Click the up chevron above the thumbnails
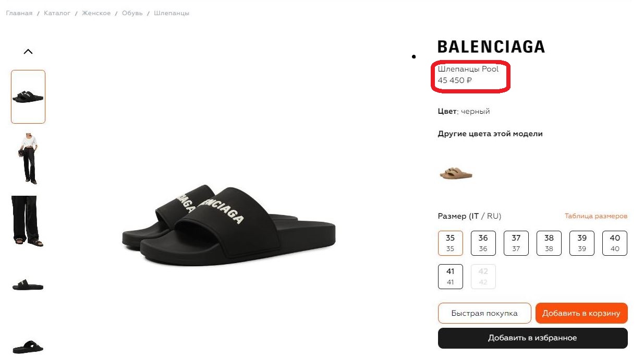This screenshot has width=644, height=357. pyautogui.click(x=28, y=52)
